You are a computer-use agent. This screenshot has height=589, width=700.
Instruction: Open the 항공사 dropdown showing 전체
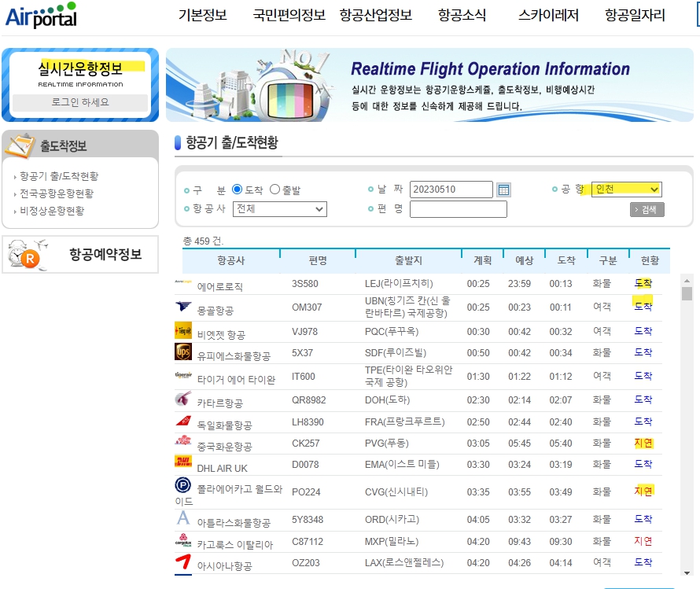point(280,209)
